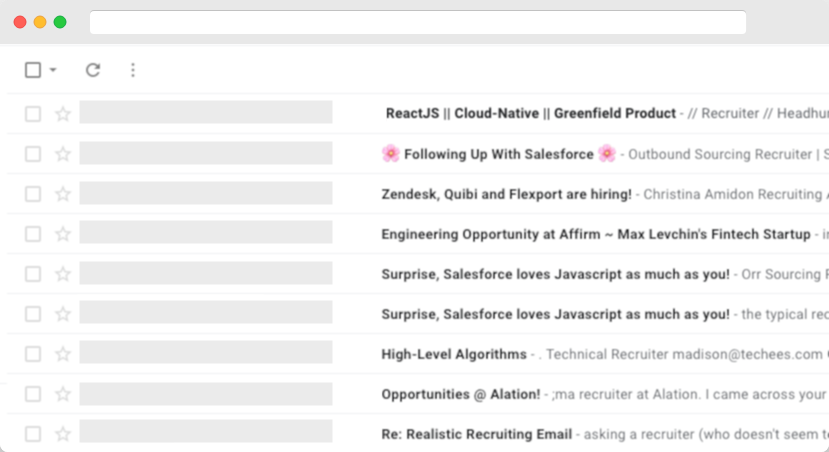The image size is (829, 452).
Task: Click the browser address bar field
Action: [x=418, y=22]
